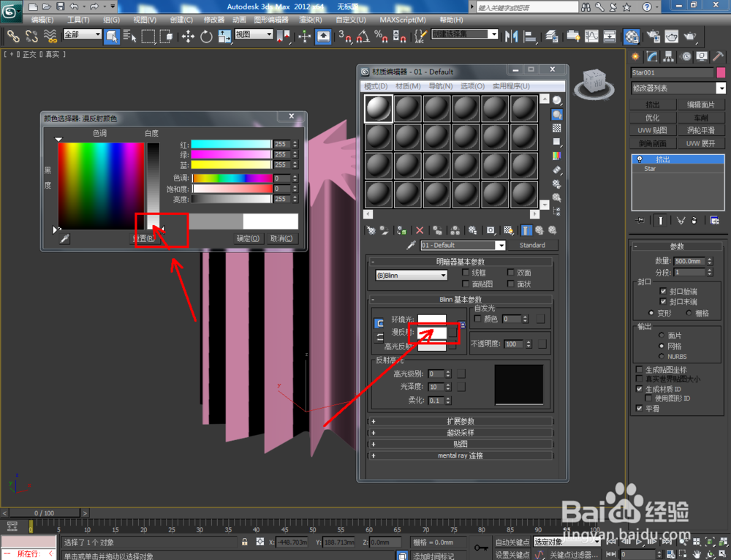This screenshot has height=560, width=731.
Task: Toggle the 平滑 checkbox
Action: (x=639, y=408)
